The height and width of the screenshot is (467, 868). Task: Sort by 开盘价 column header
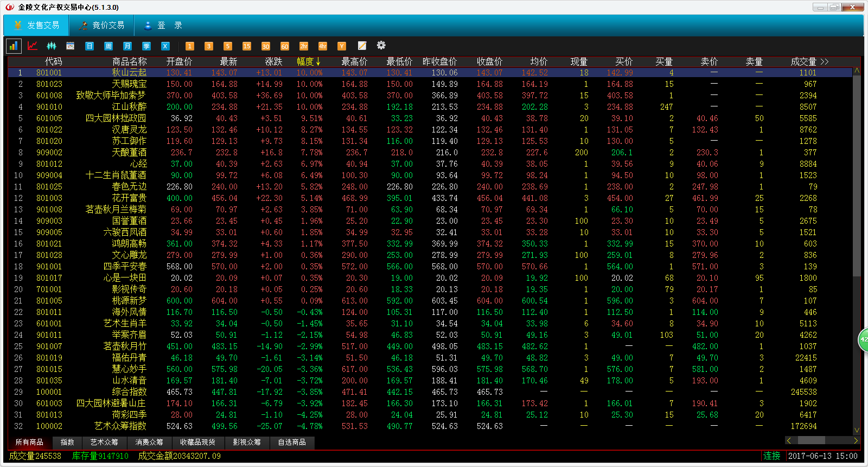[x=179, y=62]
